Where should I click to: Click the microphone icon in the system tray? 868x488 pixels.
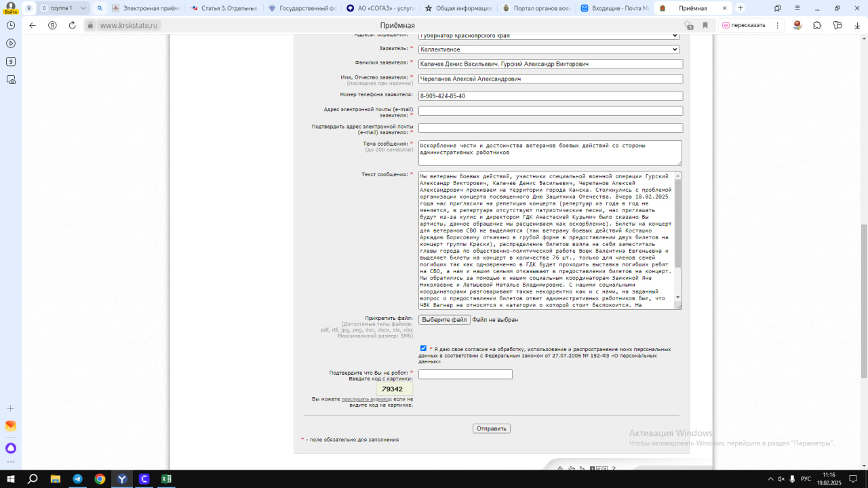pyautogui.click(x=793, y=479)
